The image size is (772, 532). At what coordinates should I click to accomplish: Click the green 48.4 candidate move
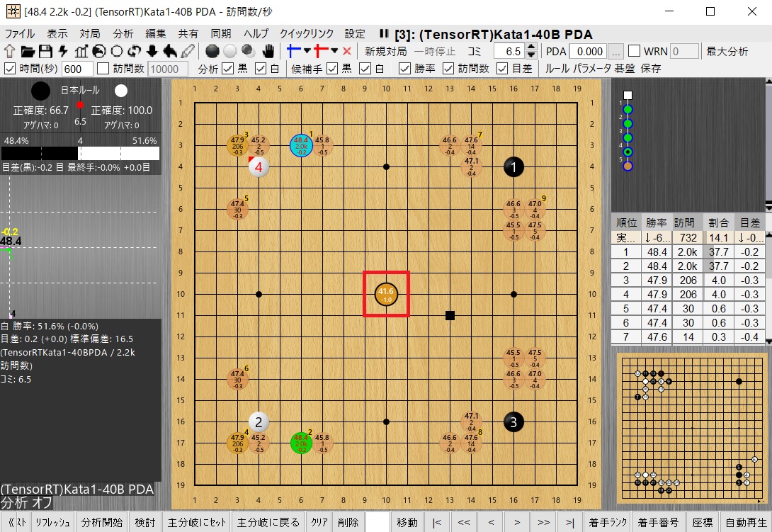[x=301, y=443]
